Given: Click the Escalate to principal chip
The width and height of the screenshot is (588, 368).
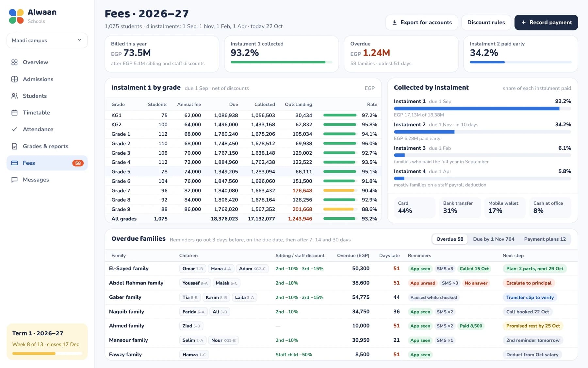Looking at the screenshot, I should [x=529, y=283].
